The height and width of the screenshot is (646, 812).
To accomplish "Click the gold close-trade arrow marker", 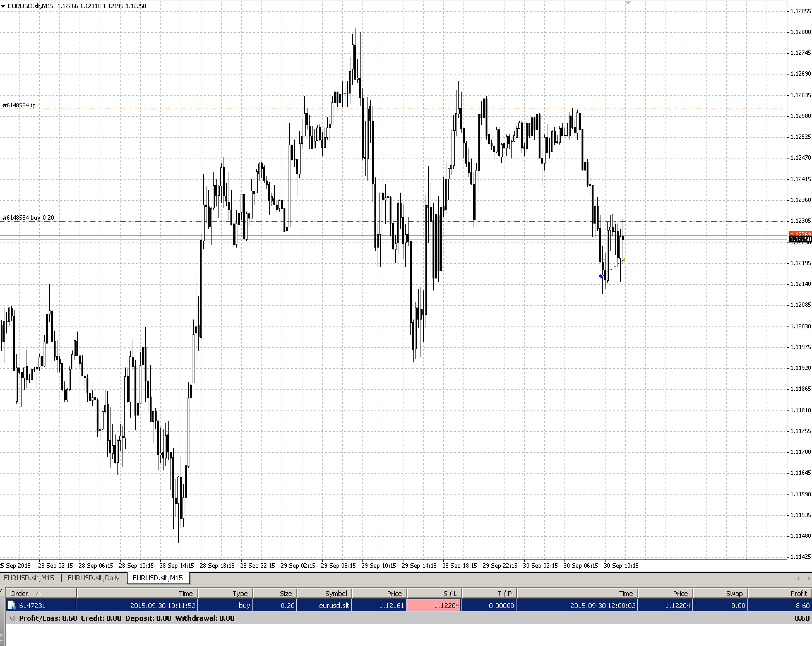I will [x=624, y=260].
